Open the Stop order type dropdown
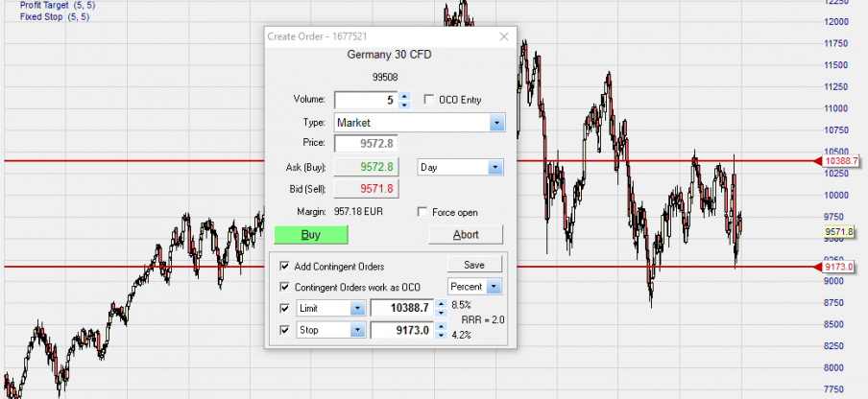Screen dimensions: 868x399 pyautogui.click(x=357, y=330)
